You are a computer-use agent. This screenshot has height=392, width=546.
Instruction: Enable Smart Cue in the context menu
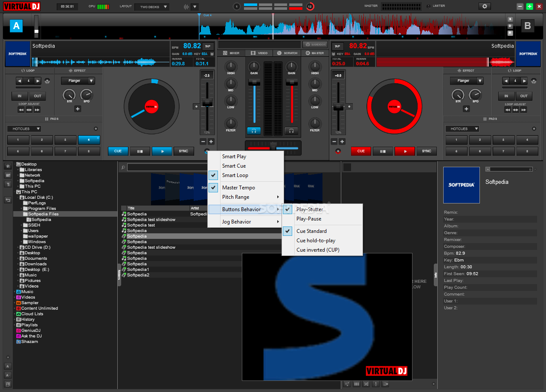(x=246, y=166)
